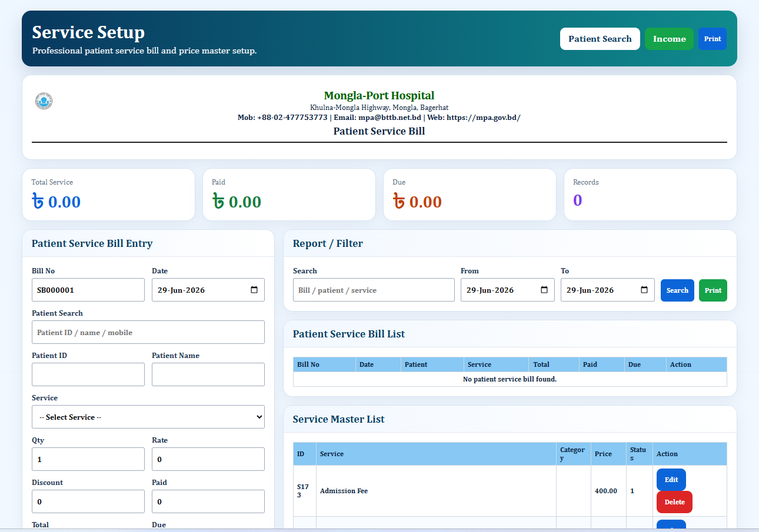Click the hospital logo icon
759x532 pixels.
coord(44,101)
